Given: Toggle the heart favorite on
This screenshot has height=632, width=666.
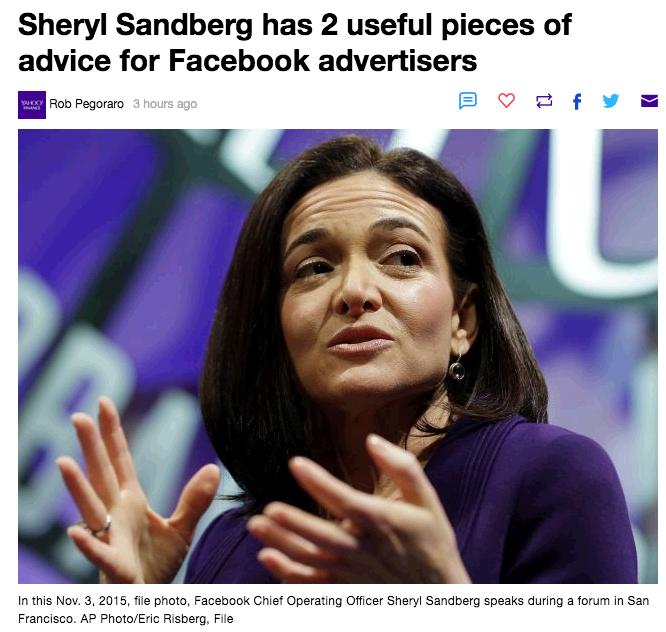Looking at the screenshot, I should click(x=506, y=101).
